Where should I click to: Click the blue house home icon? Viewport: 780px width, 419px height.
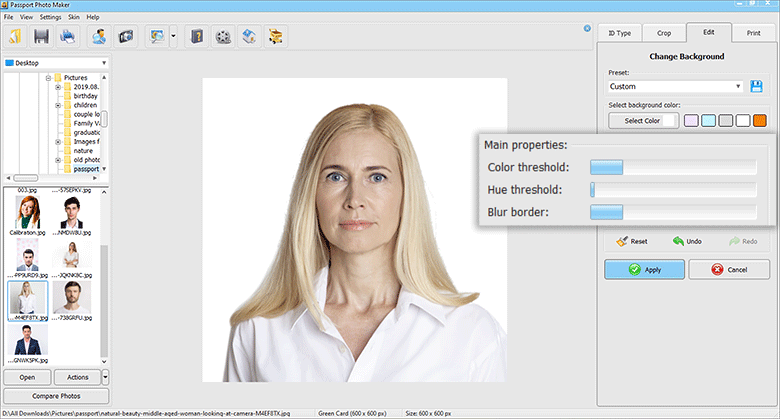pyautogui.click(x=249, y=36)
